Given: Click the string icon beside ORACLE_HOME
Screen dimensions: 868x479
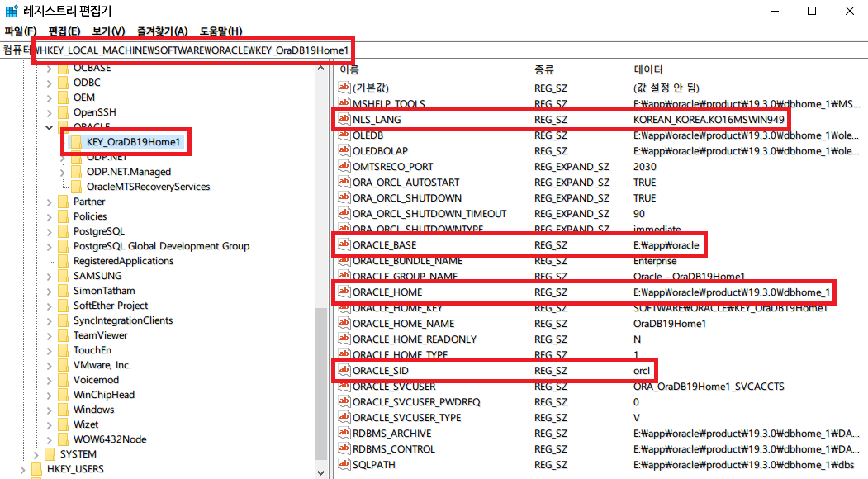Looking at the screenshot, I should tap(344, 292).
